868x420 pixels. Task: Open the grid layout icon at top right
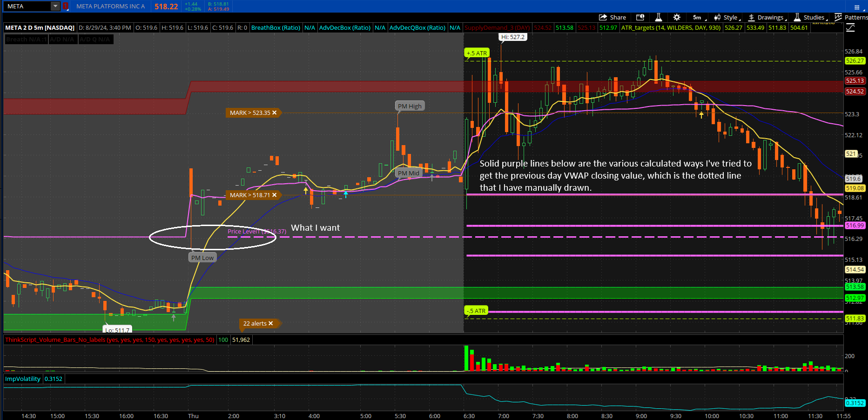coord(857,7)
